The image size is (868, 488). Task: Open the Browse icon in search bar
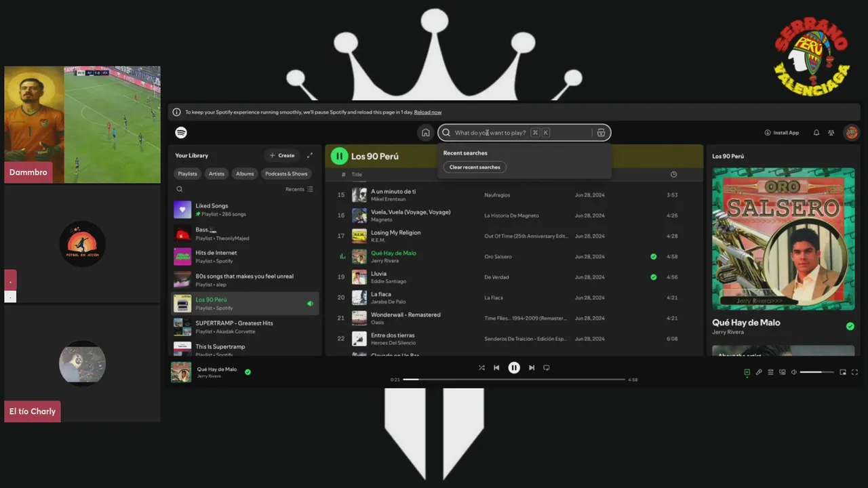[x=601, y=133]
